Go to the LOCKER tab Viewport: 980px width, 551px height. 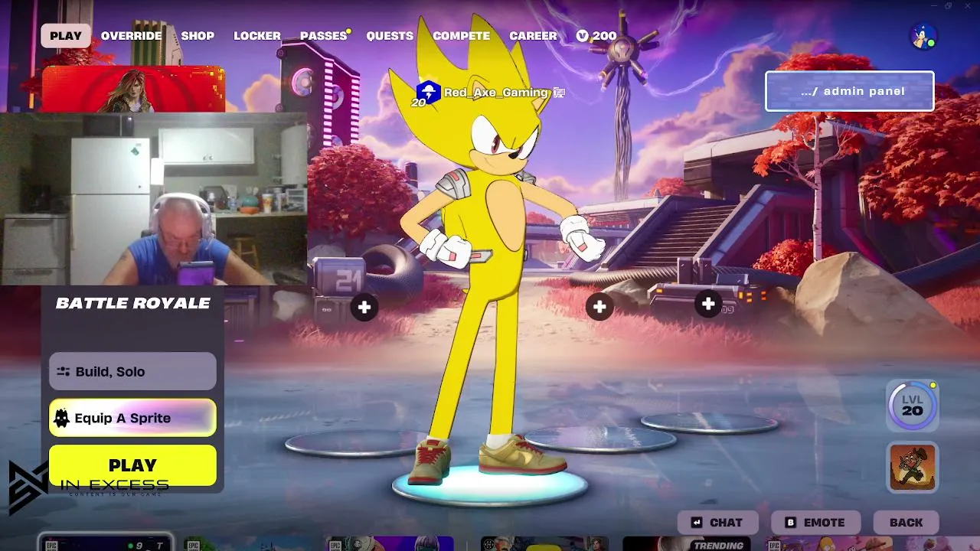coord(256,36)
